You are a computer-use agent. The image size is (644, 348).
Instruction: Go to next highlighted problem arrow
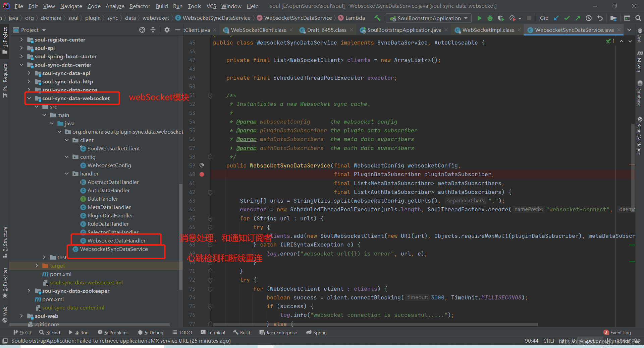pos(630,41)
